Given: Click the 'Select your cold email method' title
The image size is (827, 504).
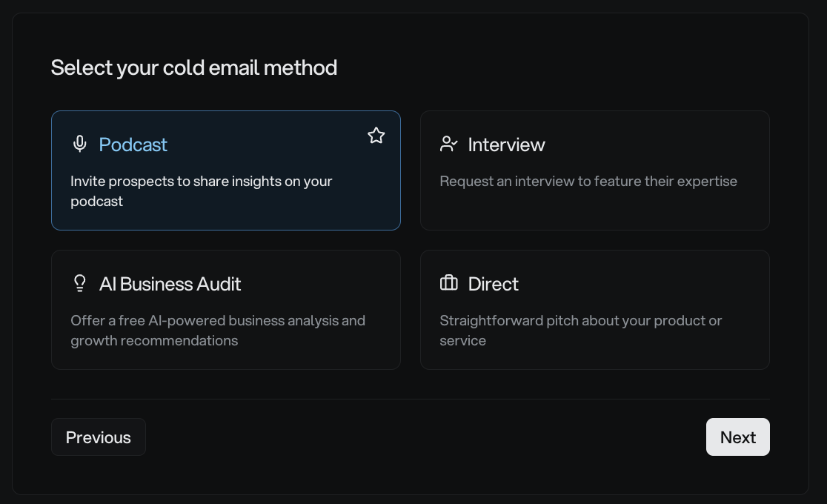Looking at the screenshot, I should pos(194,67).
